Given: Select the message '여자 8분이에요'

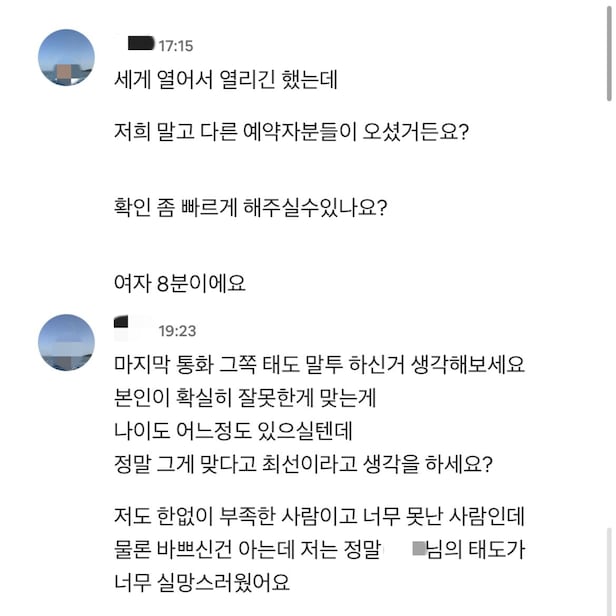Looking at the screenshot, I should pyautogui.click(x=180, y=284).
